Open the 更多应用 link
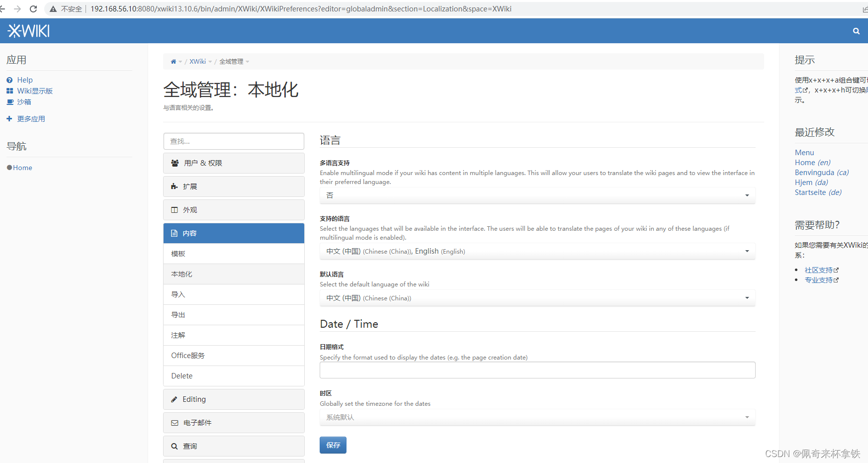The image size is (868, 463). click(x=31, y=119)
